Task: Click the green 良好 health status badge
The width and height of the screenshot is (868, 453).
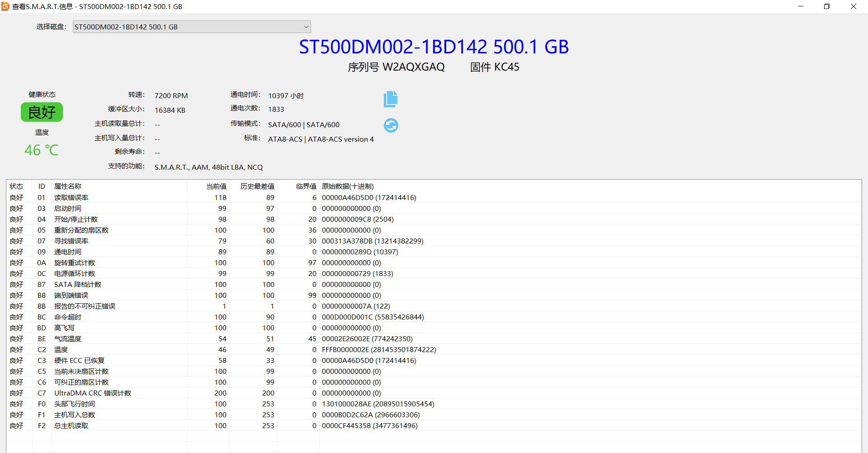Action: coord(42,112)
